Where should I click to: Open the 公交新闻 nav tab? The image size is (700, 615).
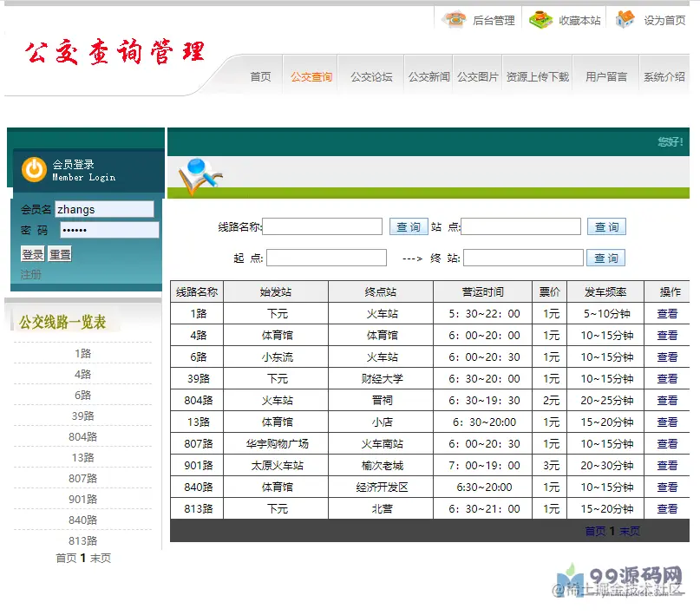coord(429,76)
